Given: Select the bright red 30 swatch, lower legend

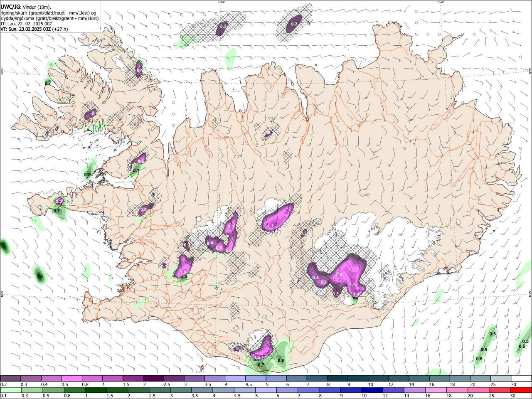Looking at the screenshot, I should 522,390.
